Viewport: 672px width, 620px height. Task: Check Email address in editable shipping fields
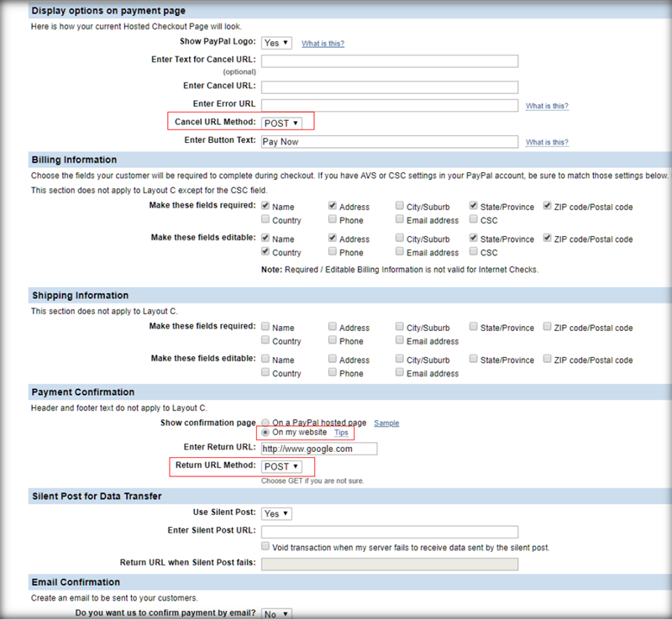click(x=399, y=373)
